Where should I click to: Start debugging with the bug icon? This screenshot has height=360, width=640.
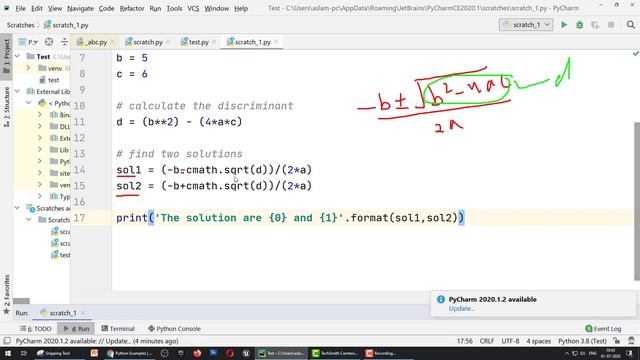[579, 25]
